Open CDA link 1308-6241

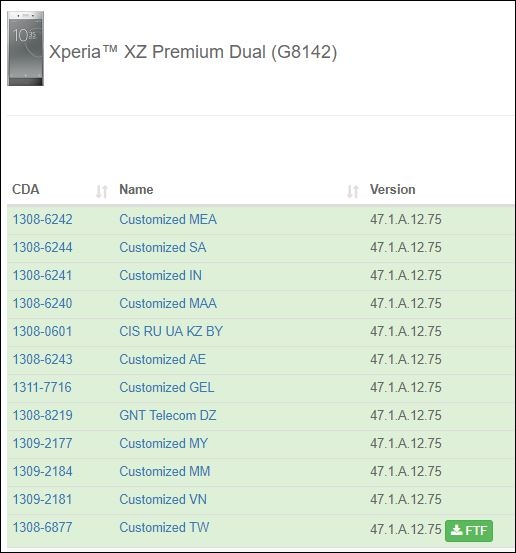click(x=42, y=275)
